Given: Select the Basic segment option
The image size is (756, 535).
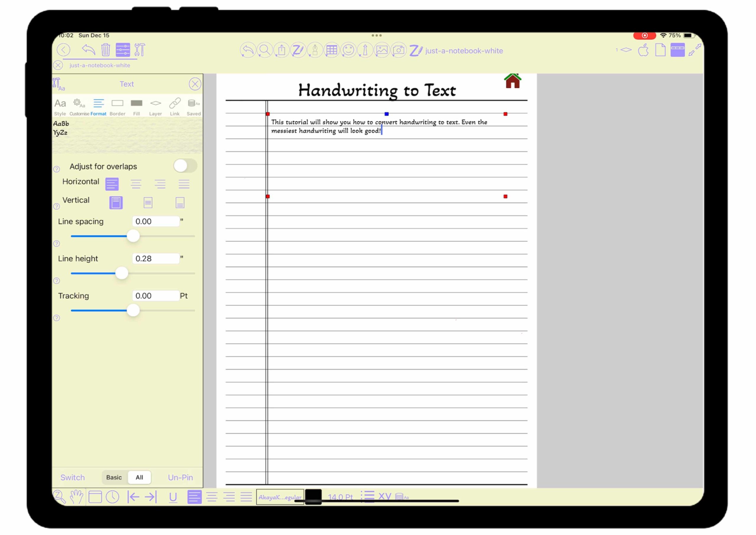Looking at the screenshot, I should pyautogui.click(x=114, y=477).
